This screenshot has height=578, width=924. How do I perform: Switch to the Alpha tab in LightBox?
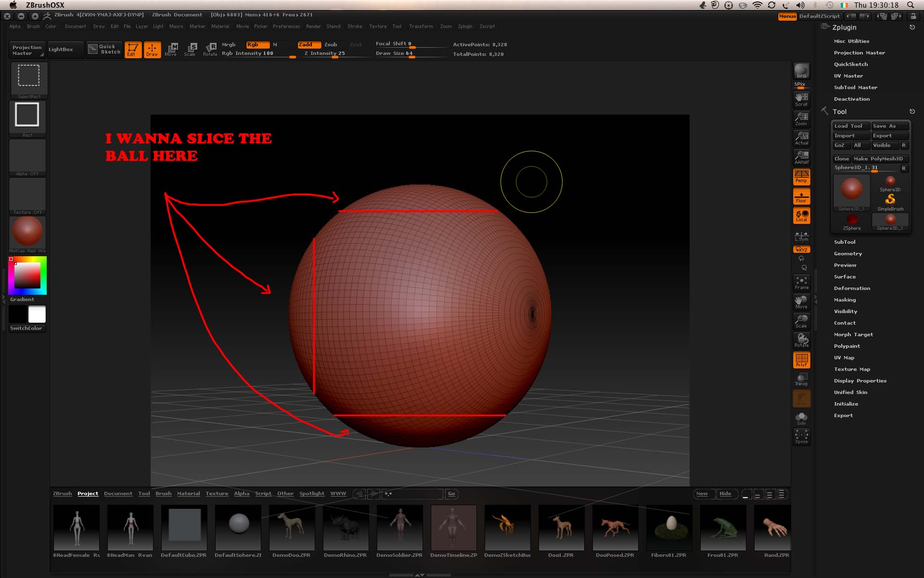(242, 493)
